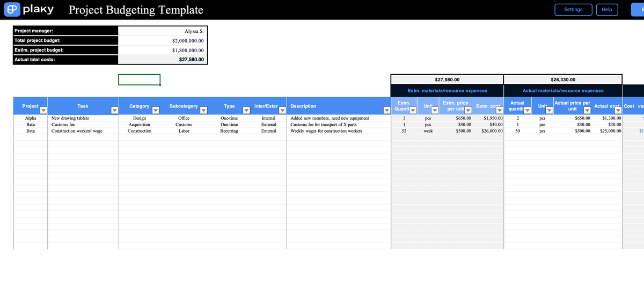Expand the Estm. Quantity filter arrow
Viewport: 644px width, 294px height.
coord(413,111)
